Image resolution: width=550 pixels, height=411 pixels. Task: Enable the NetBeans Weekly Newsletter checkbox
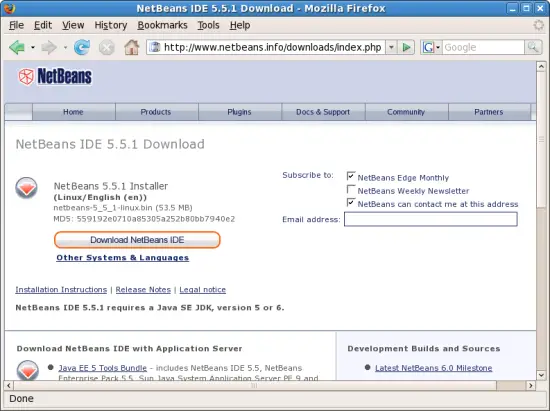[351, 189]
